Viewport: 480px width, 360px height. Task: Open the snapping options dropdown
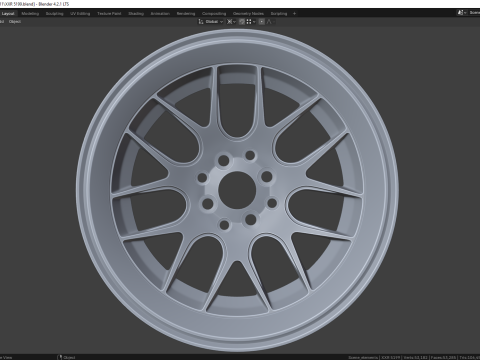(x=251, y=22)
